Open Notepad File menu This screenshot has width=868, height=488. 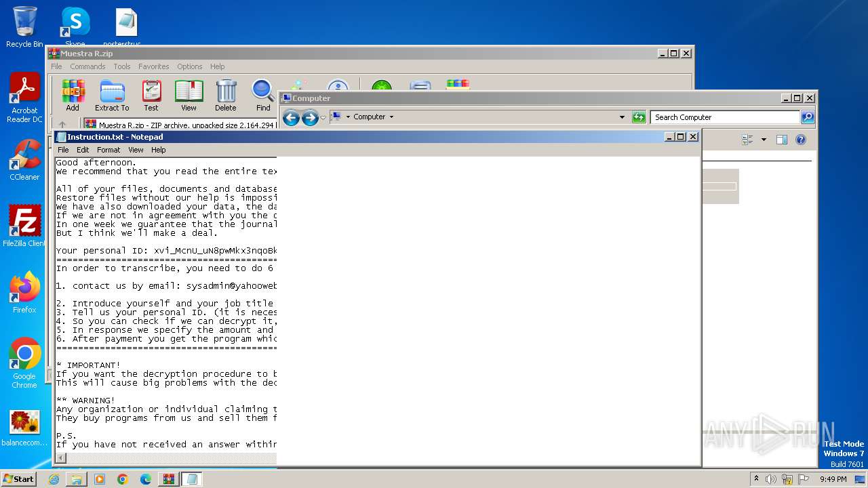click(63, 150)
